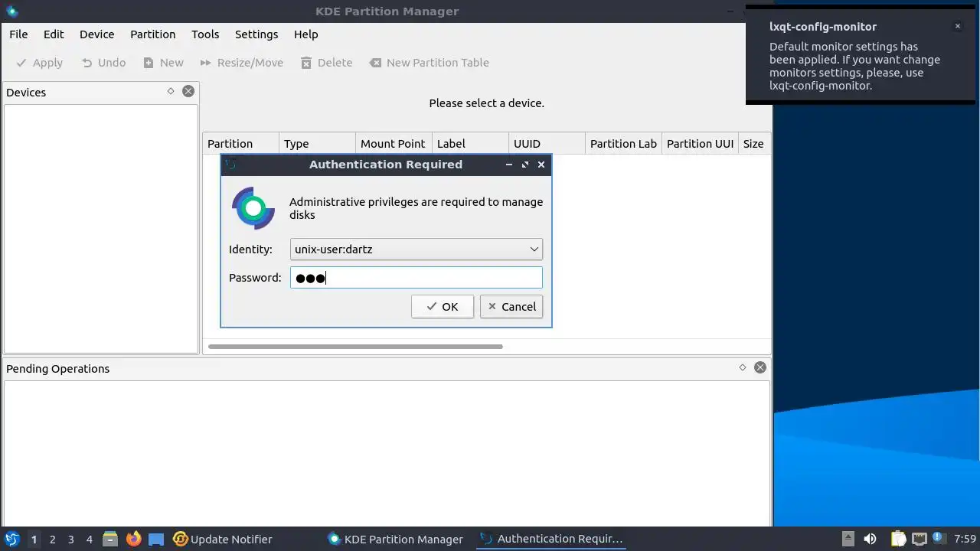The width and height of the screenshot is (980, 551).
Task: Open Update Notifier taskbar entry
Action: click(223, 540)
